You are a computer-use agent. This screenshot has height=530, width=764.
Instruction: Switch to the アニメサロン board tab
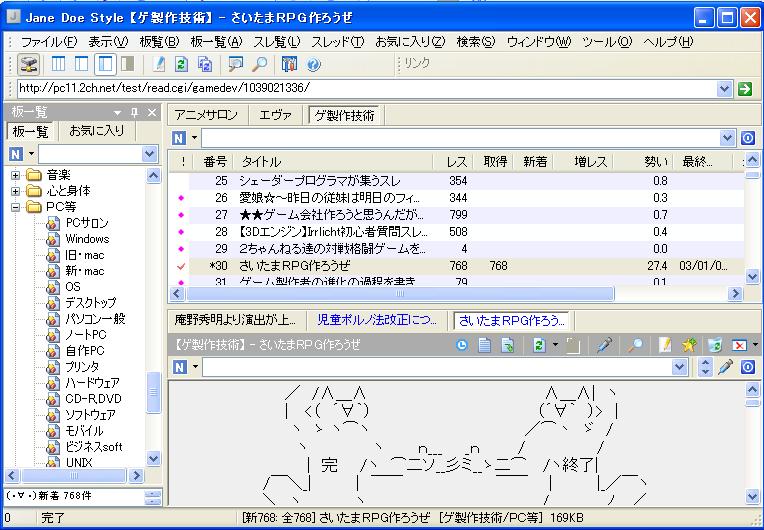coord(206,115)
